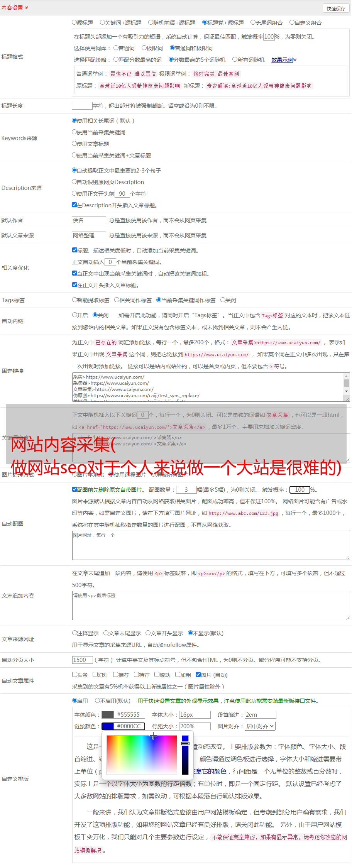Edit the 段首缩进 field showing 2em

click(261, 715)
